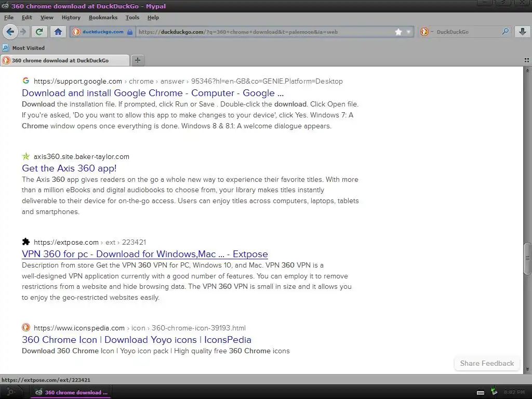Open the Help menu
Screen dimensions: 532x399
(x=153, y=17)
